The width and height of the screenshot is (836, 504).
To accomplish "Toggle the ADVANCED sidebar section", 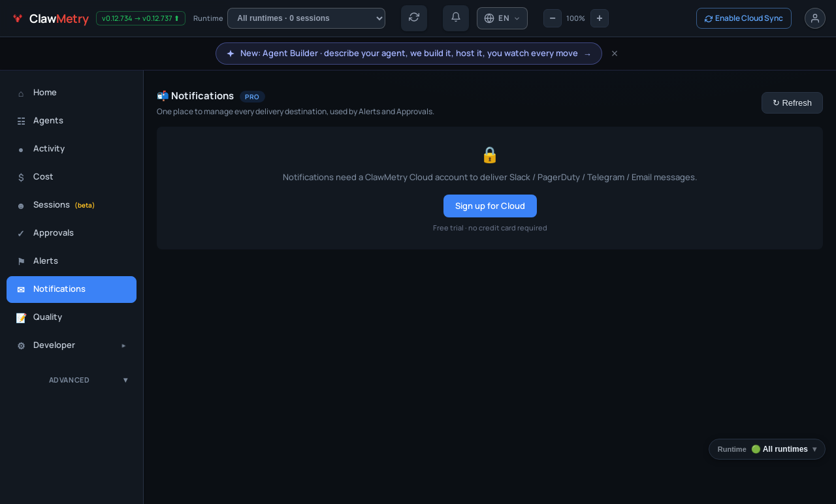I will pos(72,380).
